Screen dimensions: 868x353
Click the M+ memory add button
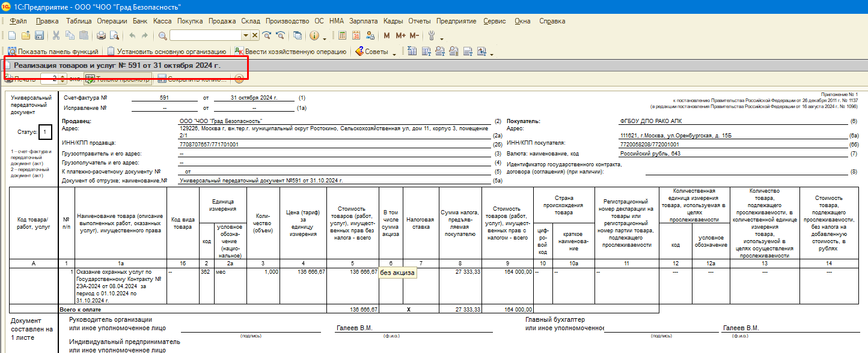click(400, 35)
